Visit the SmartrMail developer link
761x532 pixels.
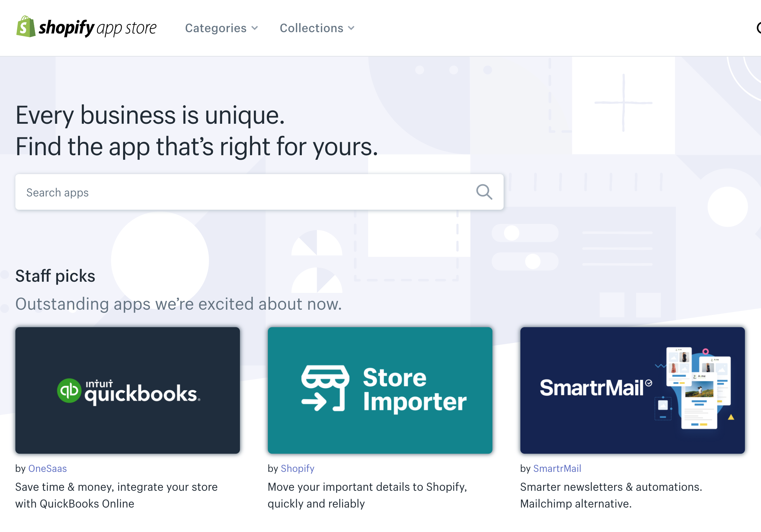pos(557,468)
